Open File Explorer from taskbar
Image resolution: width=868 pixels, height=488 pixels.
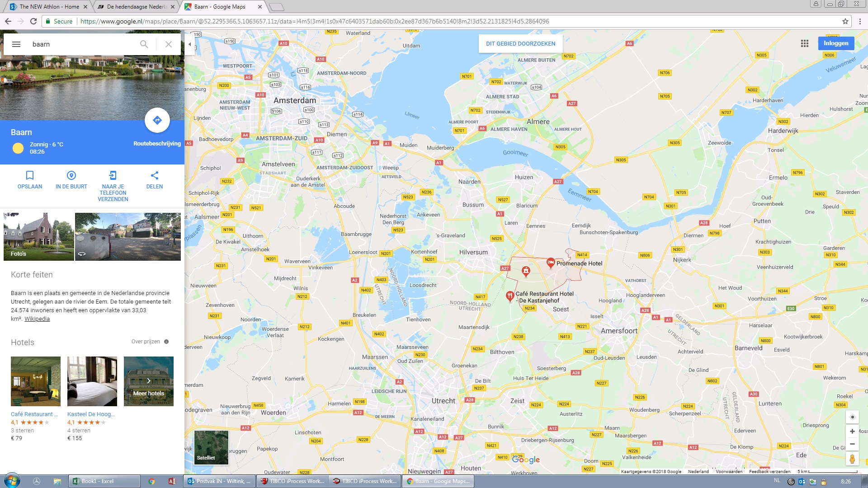pos(57,481)
